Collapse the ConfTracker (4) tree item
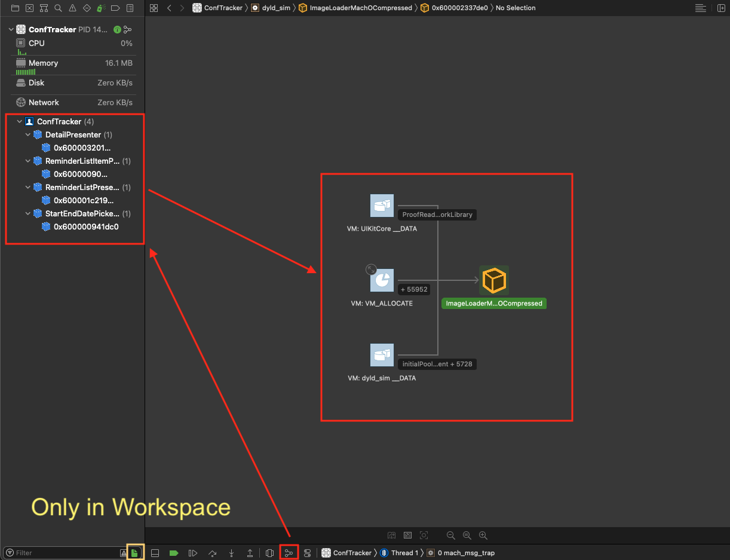 click(19, 121)
